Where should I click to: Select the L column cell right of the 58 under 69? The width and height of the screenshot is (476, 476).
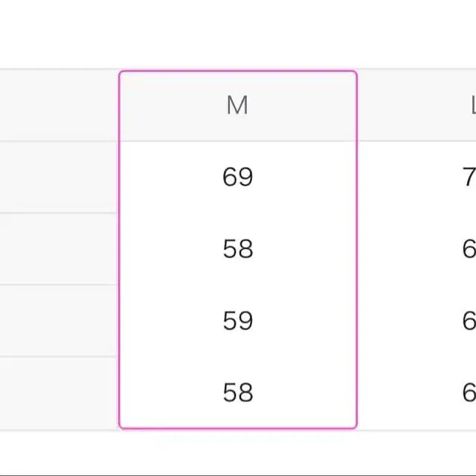[x=469, y=248]
